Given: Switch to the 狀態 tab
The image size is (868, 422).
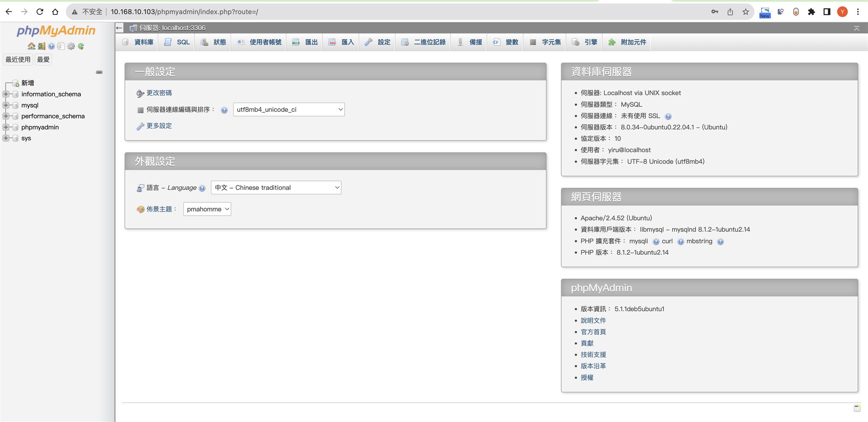Looking at the screenshot, I should click(214, 42).
